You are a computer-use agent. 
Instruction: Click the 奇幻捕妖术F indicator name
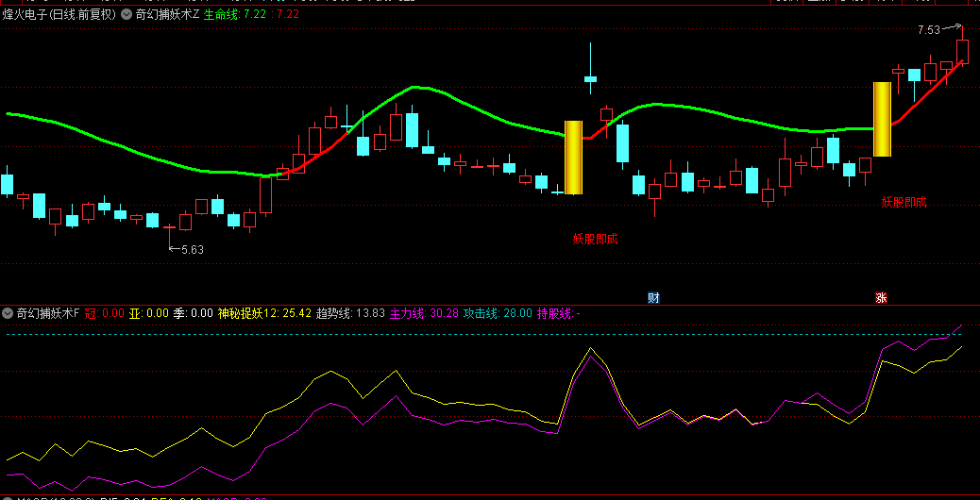pos(48,312)
